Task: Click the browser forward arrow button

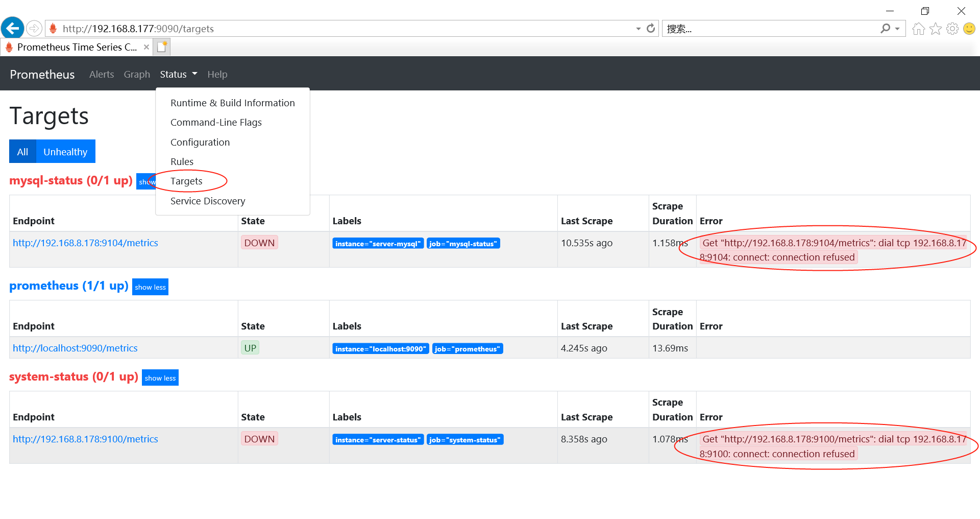Action: [34, 28]
